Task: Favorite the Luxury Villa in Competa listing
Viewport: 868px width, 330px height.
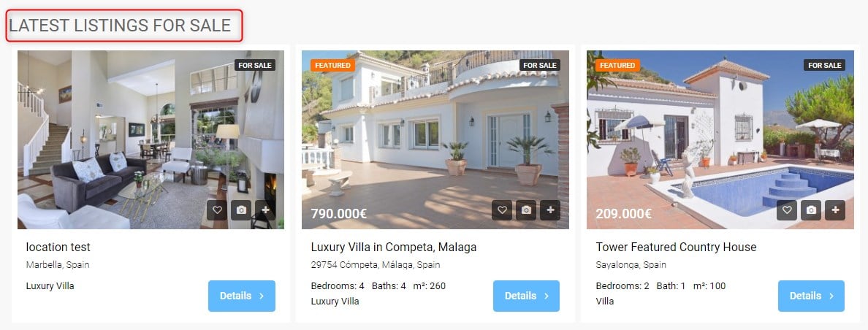Action: [502, 210]
